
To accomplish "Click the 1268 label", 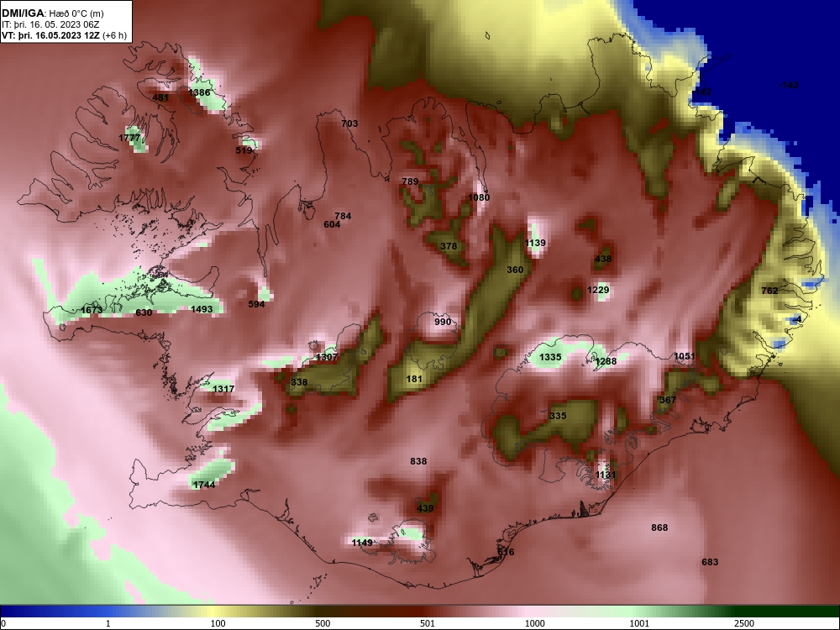I will (x=606, y=361).
